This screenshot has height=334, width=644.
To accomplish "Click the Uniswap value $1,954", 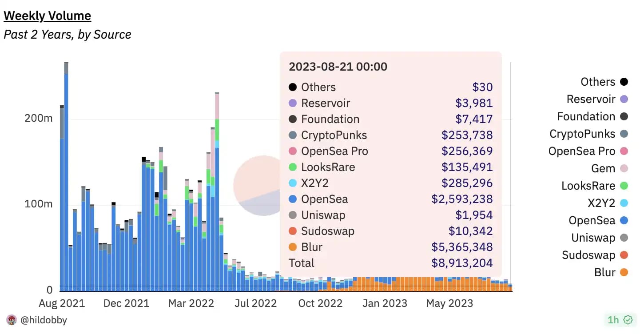I will click(474, 215).
